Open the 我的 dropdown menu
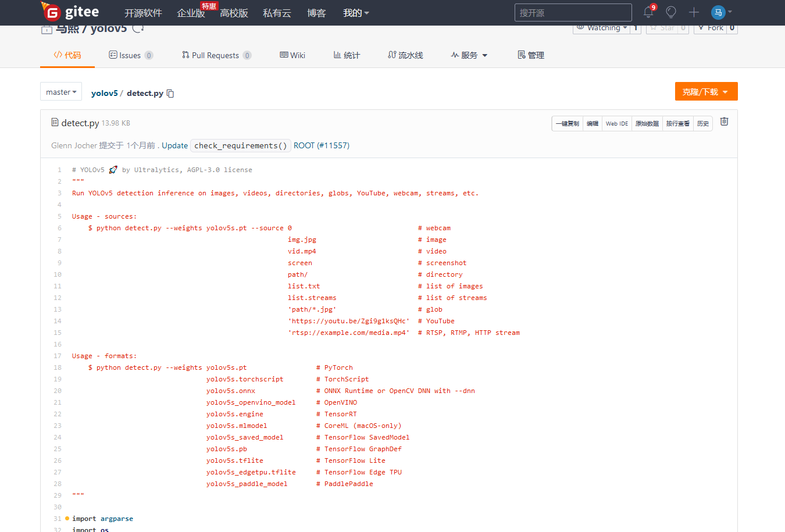The height and width of the screenshot is (532, 785). click(x=356, y=13)
